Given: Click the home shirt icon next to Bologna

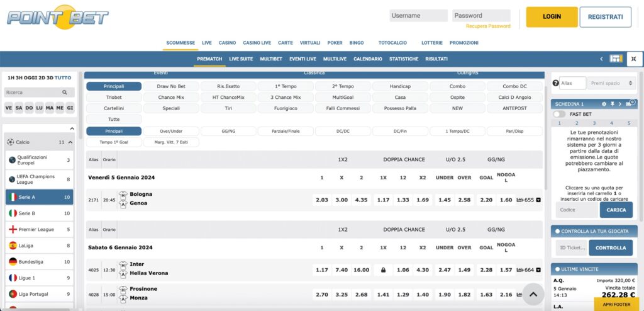Looking at the screenshot, I should point(123,195).
